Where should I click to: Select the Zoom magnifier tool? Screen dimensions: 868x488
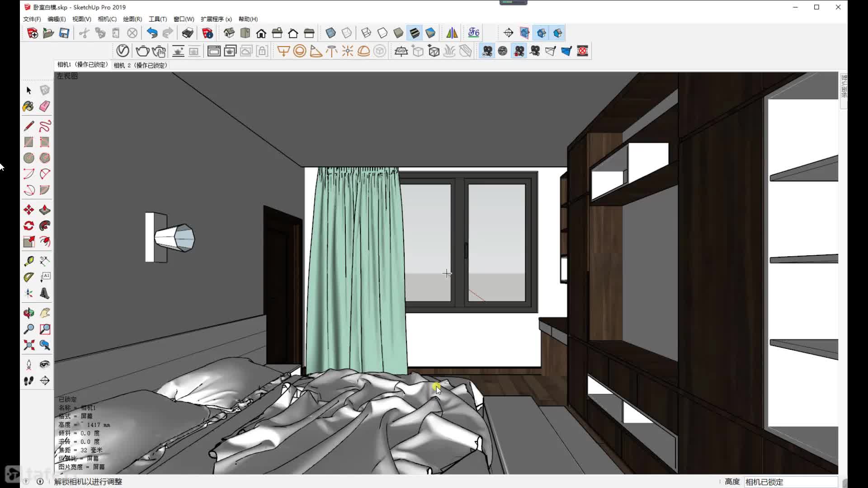29,329
